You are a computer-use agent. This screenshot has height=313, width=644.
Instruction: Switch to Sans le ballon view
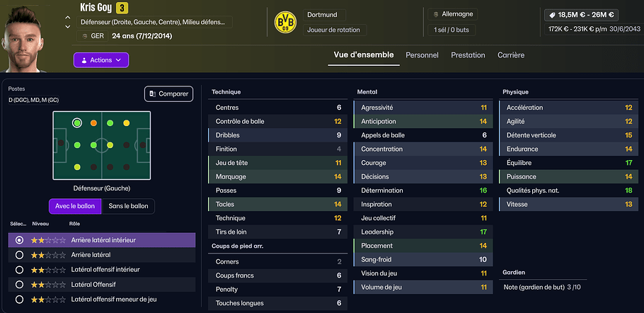click(128, 206)
